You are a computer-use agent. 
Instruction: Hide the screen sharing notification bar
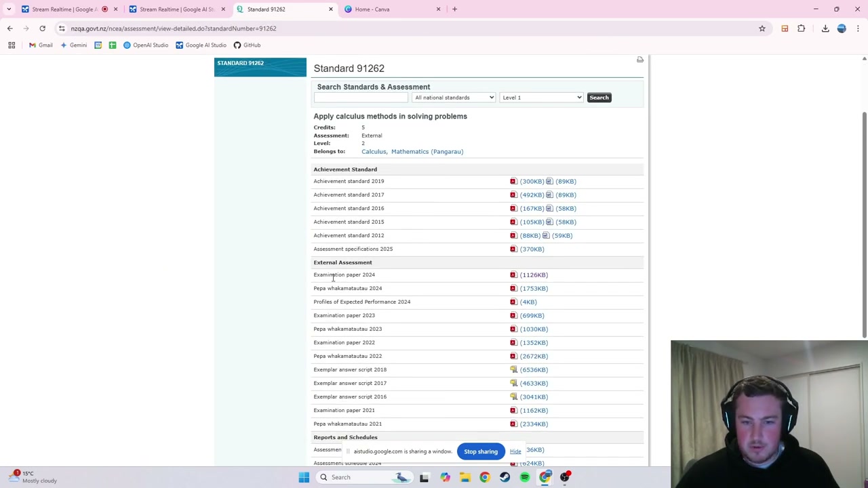(515, 451)
